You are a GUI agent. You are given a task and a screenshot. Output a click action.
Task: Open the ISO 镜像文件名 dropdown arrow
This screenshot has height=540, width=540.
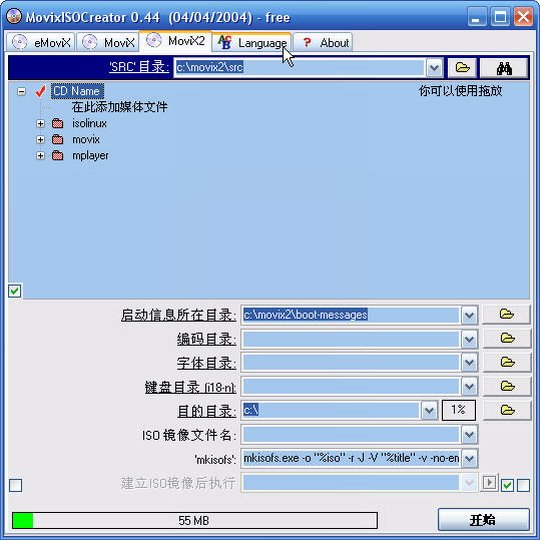(469, 435)
